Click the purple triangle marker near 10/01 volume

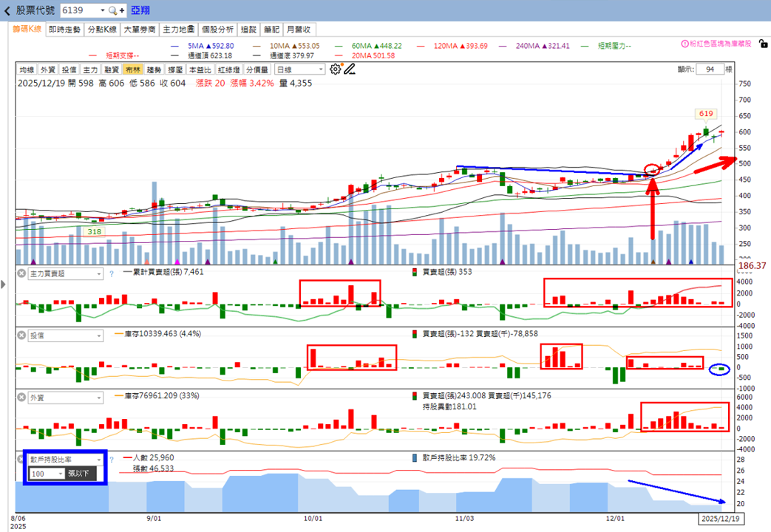[x=350, y=262]
